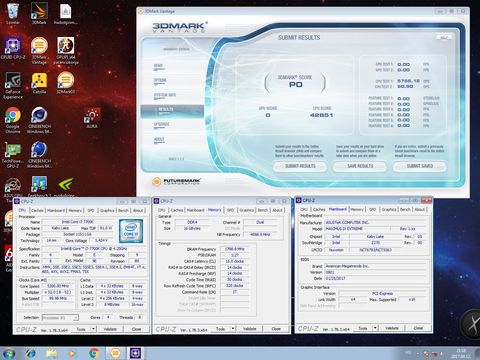The height and width of the screenshot is (360, 480).
Task: Open Bench tab in the CPU-Z processor window
Action: pos(123,210)
